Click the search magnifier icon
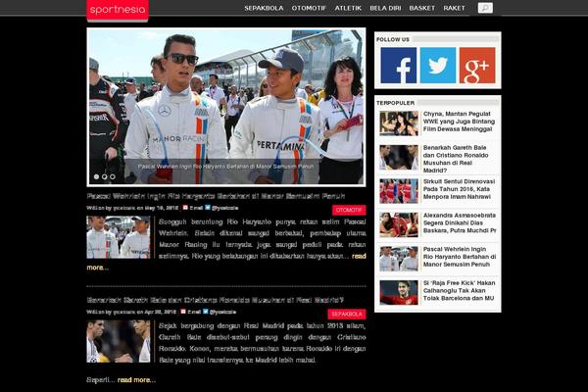The height and width of the screenshot is (392, 588). click(x=485, y=8)
